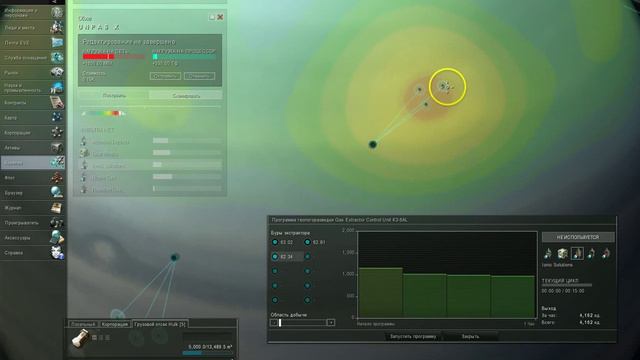
Task: Open Наука и промышленность sidebar icon
Action: tap(57, 87)
